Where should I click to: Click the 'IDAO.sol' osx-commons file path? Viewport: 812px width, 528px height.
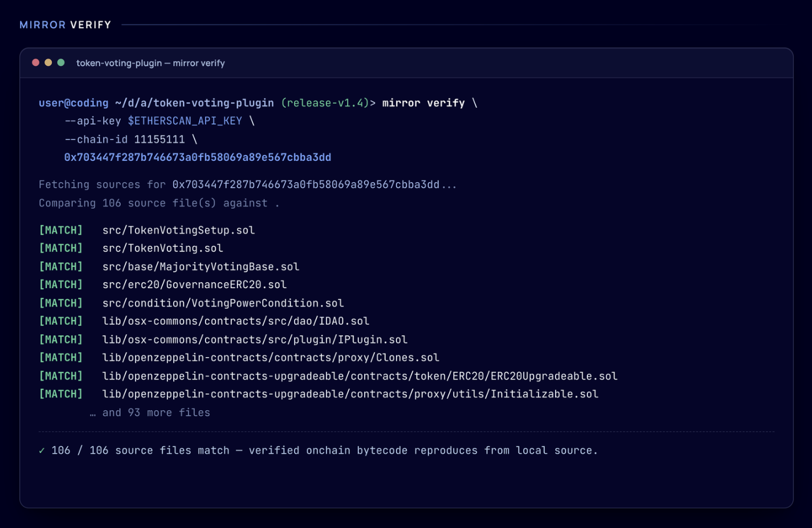point(236,321)
